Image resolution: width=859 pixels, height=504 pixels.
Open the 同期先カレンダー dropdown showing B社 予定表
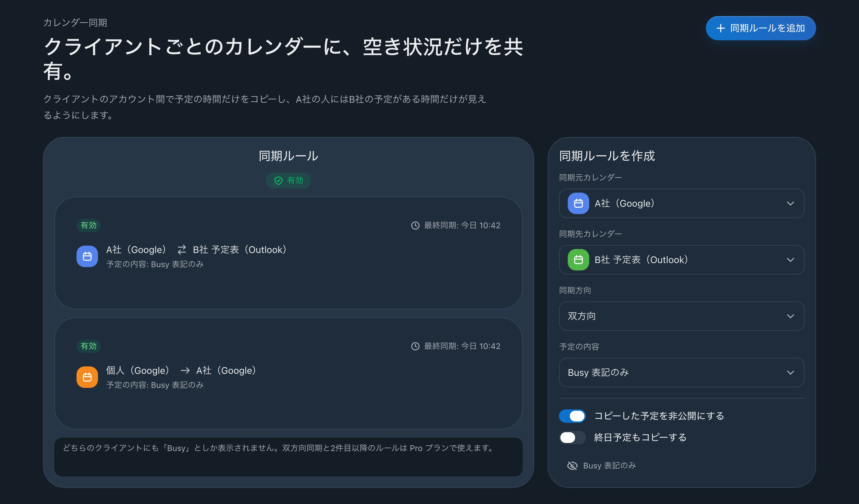pos(681,260)
